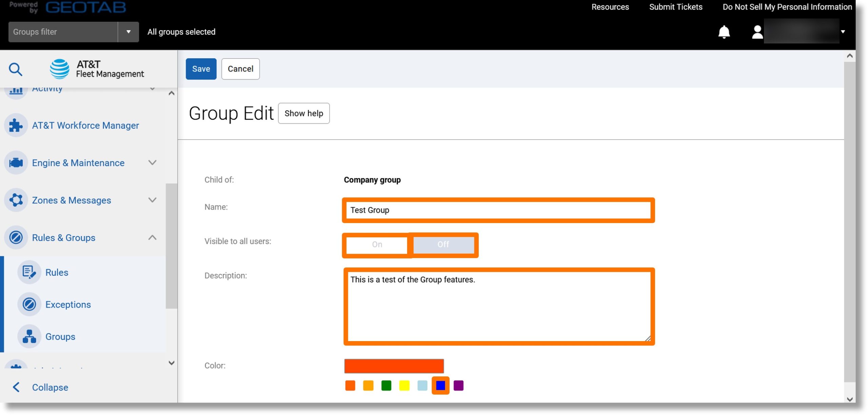The height and width of the screenshot is (415, 868).
Task: Save the group edits
Action: coord(201,69)
